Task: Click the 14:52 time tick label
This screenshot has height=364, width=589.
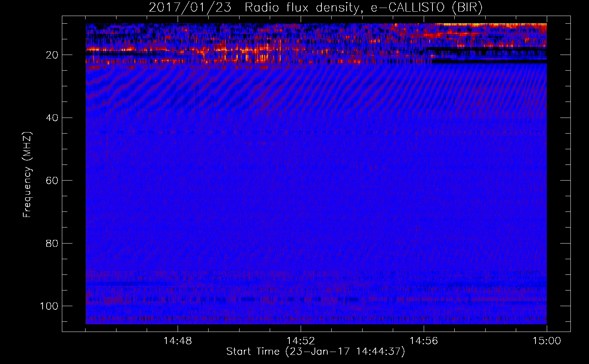Action: [x=301, y=341]
